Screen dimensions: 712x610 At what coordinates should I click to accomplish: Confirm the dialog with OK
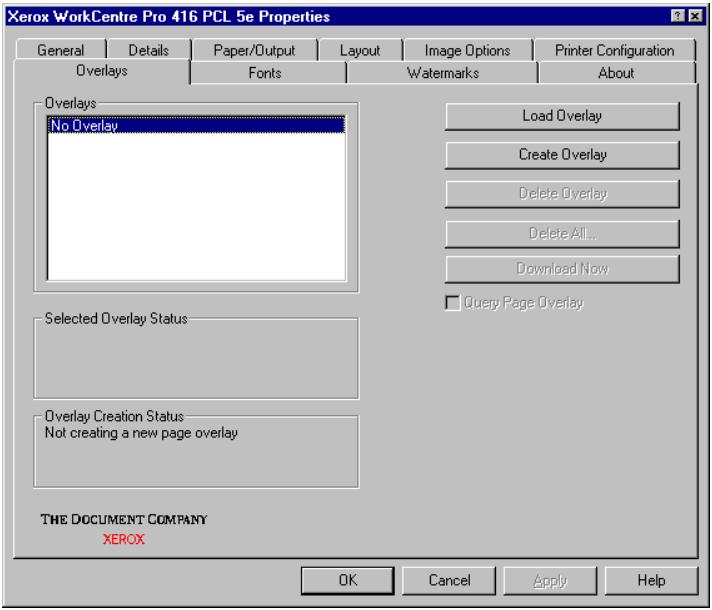[x=348, y=580]
